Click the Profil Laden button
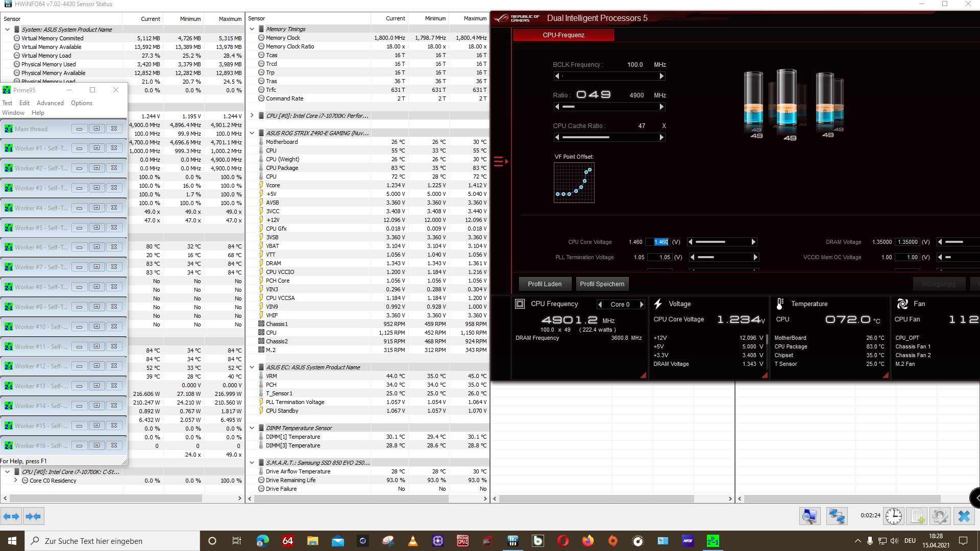Image resolution: width=980 pixels, height=551 pixels. click(x=545, y=284)
